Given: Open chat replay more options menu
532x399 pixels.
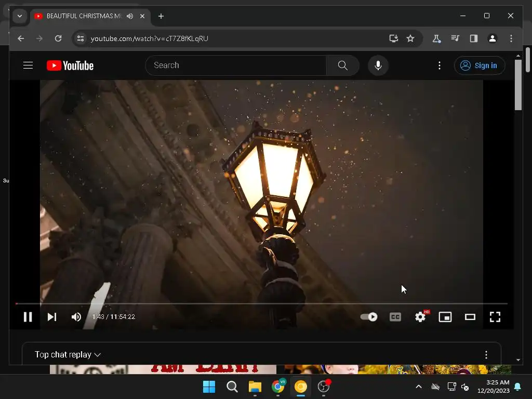Looking at the screenshot, I should point(486,354).
